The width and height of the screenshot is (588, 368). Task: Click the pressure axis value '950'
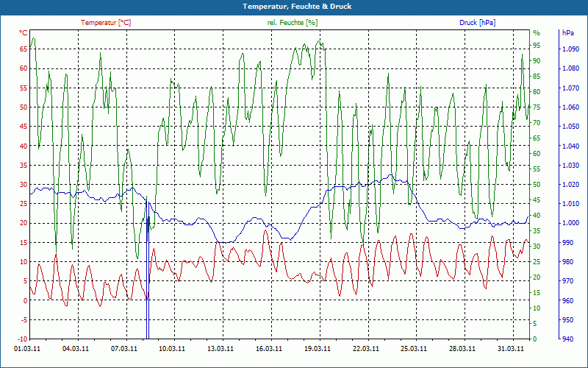(568, 320)
